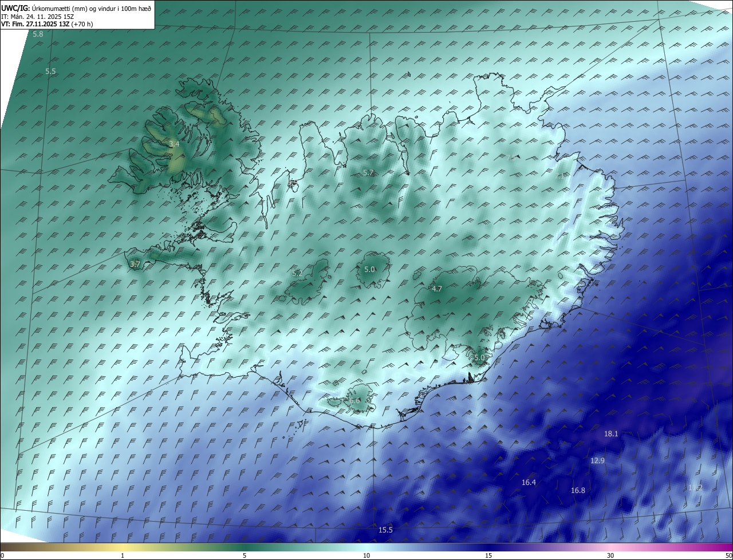Click the 7.5 value in northeast Iceland
The height and width of the screenshot is (560, 733).
(511, 157)
